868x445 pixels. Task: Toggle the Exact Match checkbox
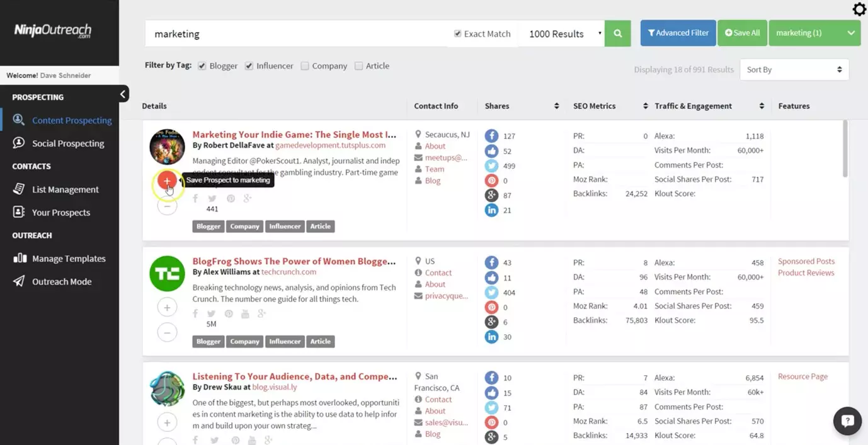click(457, 34)
